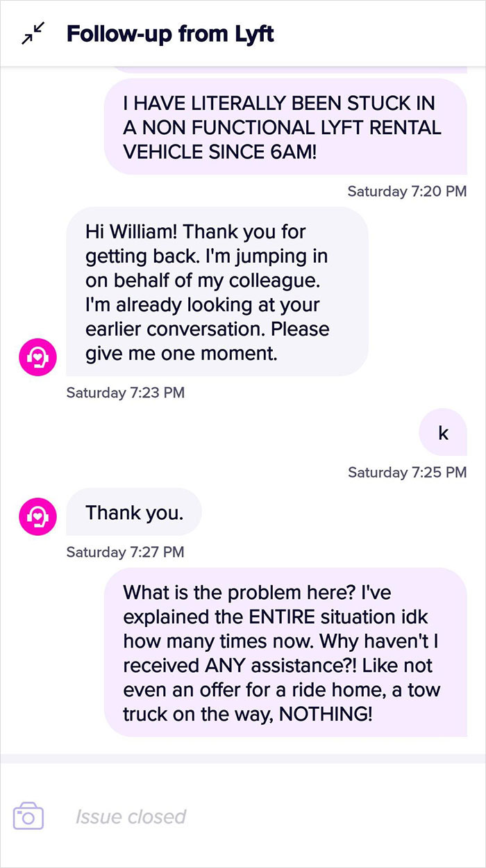Click the headset icon beside the greeting message
The width and height of the screenshot is (486, 868).
[37, 357]
